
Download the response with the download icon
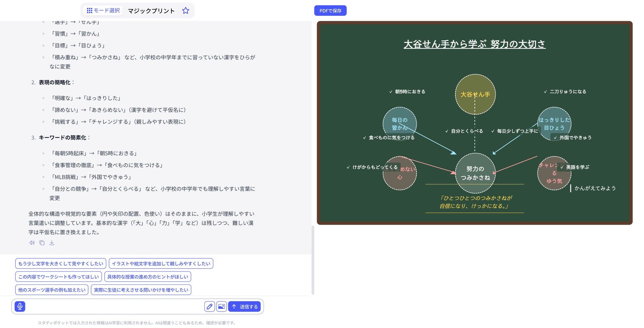(52, 243)
